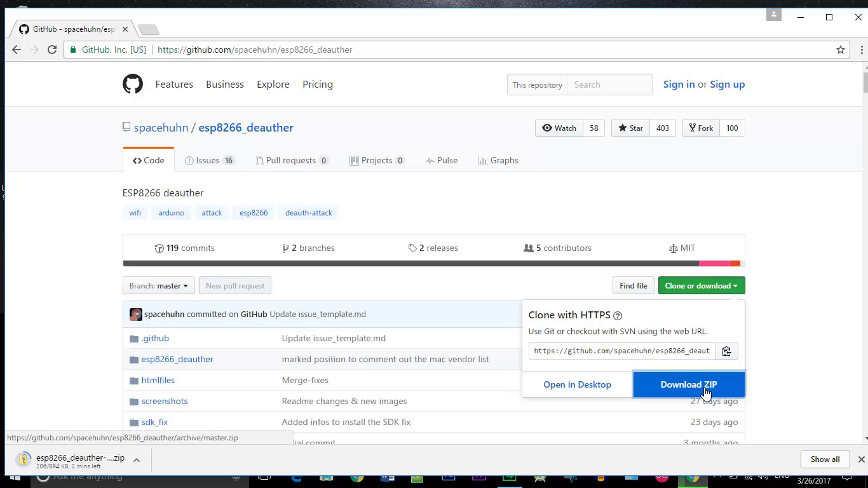
Task: Select the attack topic tag
Action: click(x=212, y=213)
